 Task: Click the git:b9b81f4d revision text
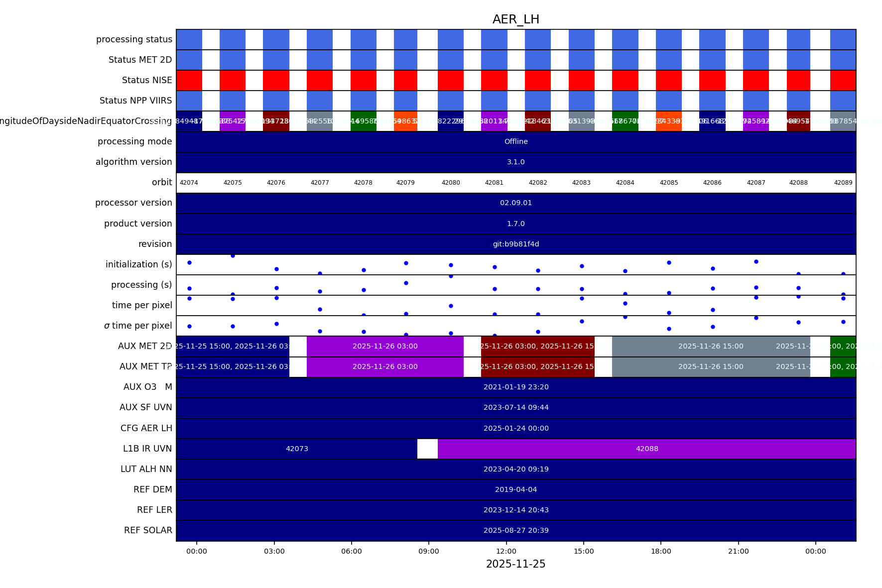tap(515, 244)
